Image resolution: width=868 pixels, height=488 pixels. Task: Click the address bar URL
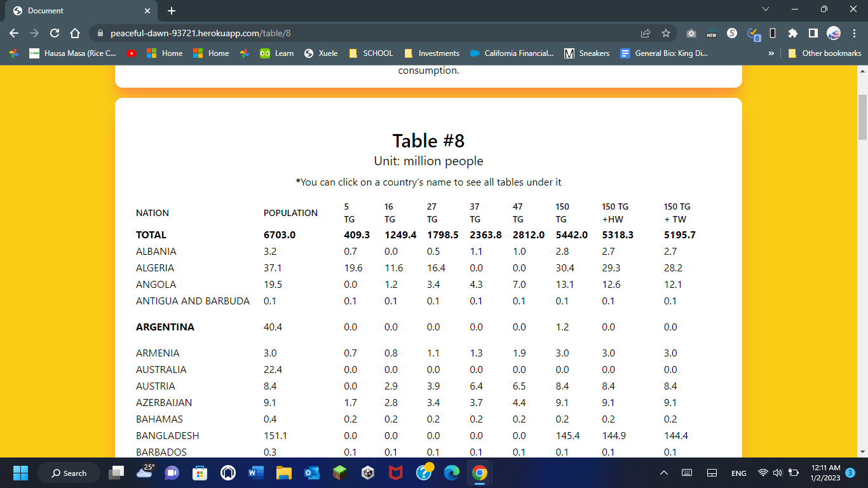point(201,33)
